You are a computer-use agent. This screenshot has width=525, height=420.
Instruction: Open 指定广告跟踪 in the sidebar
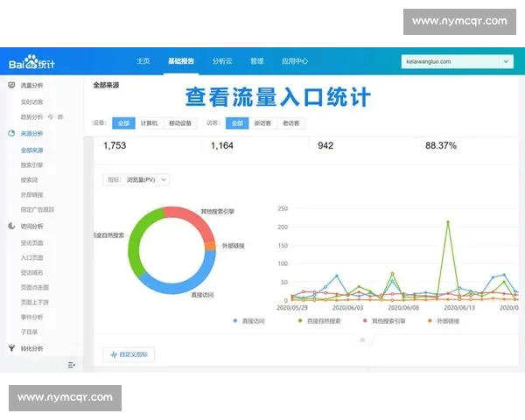click(38, 210)
